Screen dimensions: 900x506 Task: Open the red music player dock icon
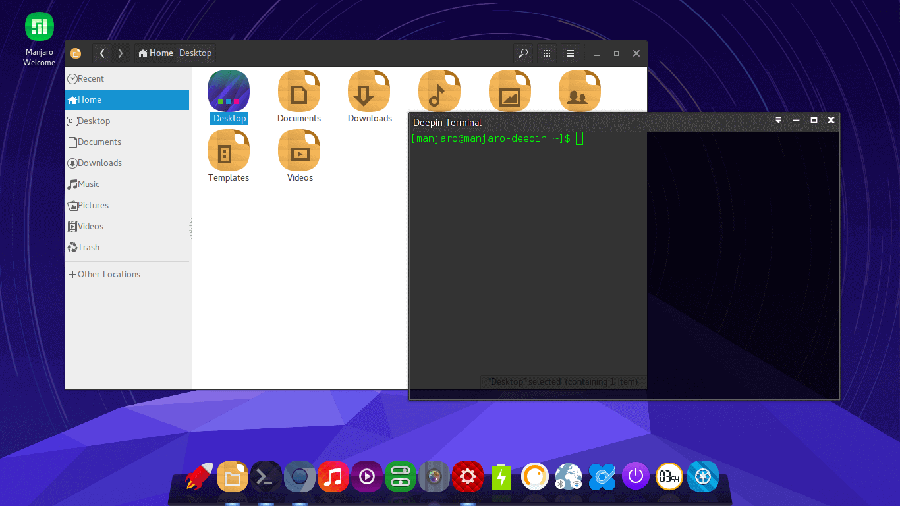(x=333, y=477)
